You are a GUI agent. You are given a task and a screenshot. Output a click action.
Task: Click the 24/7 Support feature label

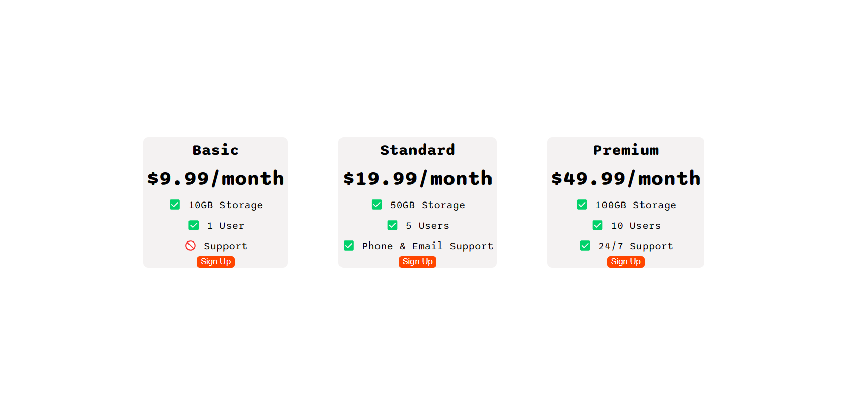(635, 246)
